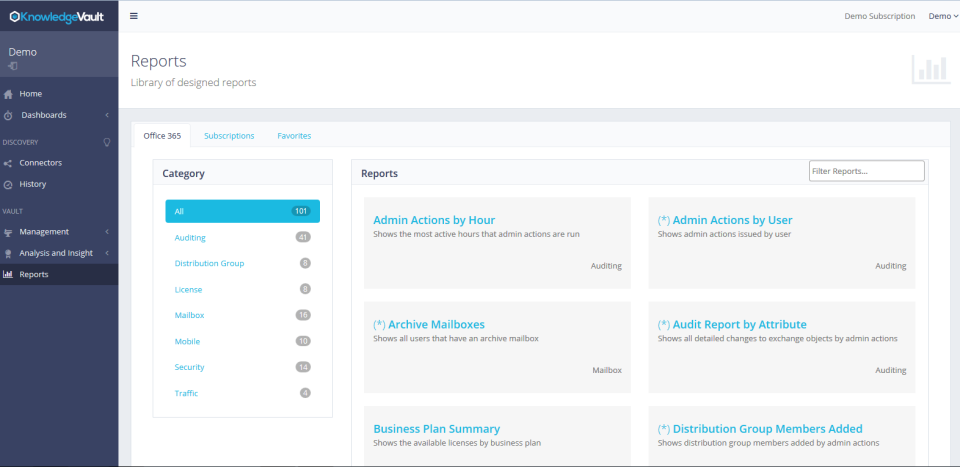Click the 41 count badge for Auditing

303,237
